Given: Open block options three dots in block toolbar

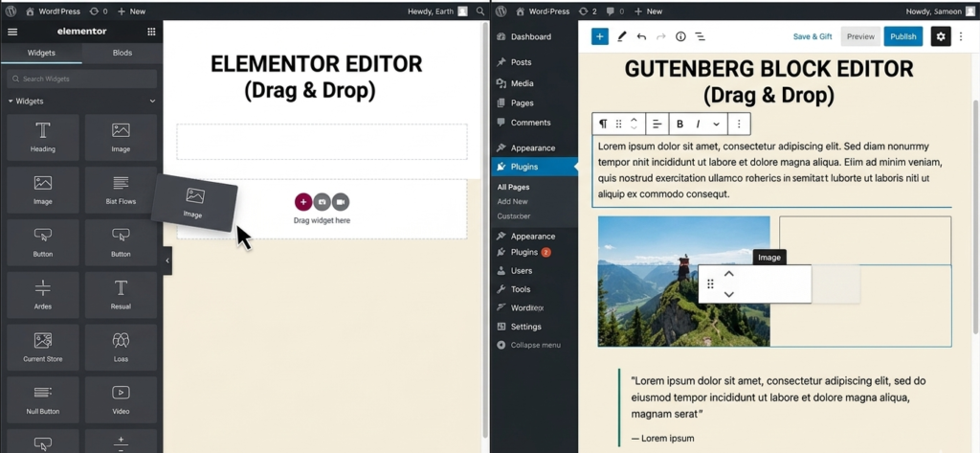Looking at the screenshot, I should tap(739, 124).
